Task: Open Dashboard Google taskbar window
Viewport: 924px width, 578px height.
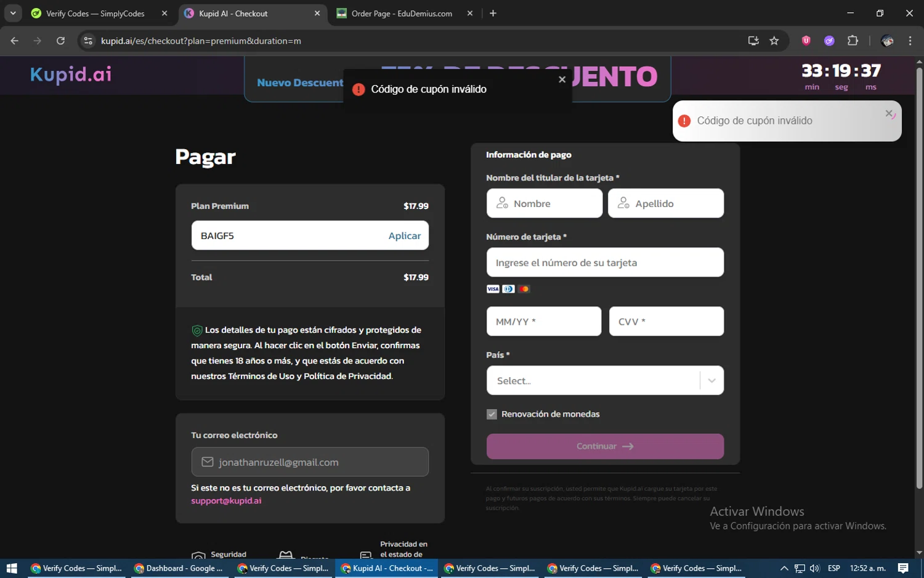Action: (179, 568)
